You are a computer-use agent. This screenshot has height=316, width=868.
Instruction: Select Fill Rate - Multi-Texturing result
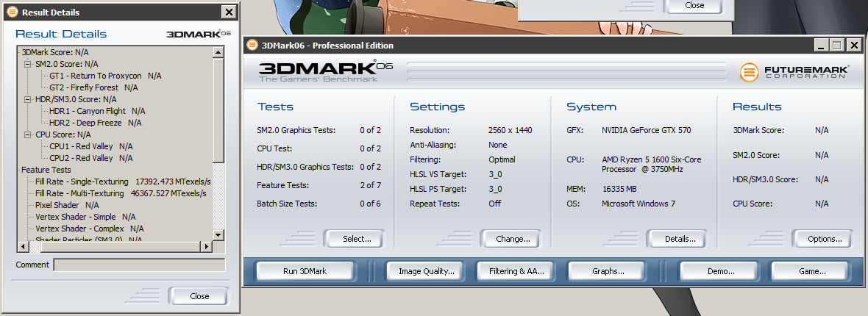coord(121,194)
